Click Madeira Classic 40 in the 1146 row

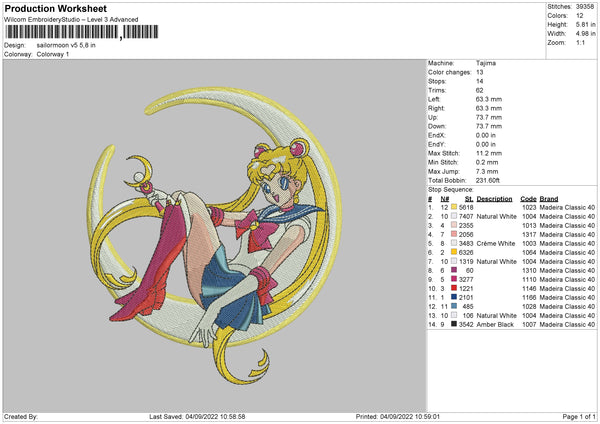[567, 288]
